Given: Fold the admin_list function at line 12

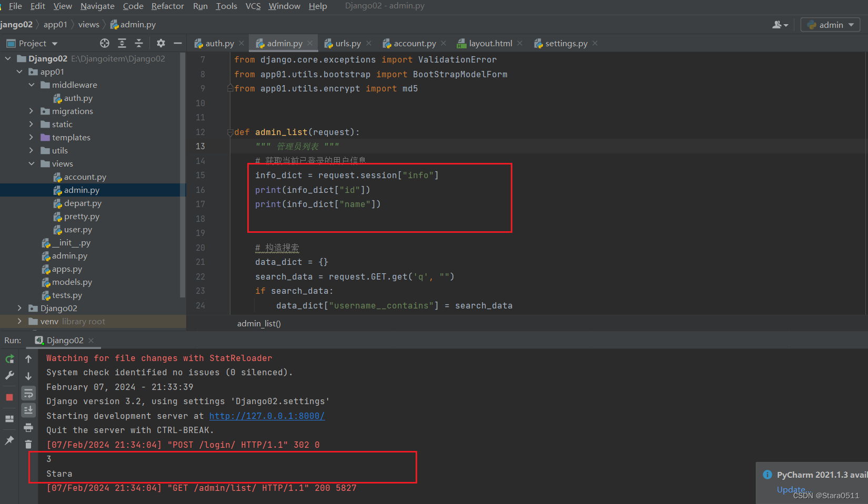Looking at the screenshot, I should point(230,132).
